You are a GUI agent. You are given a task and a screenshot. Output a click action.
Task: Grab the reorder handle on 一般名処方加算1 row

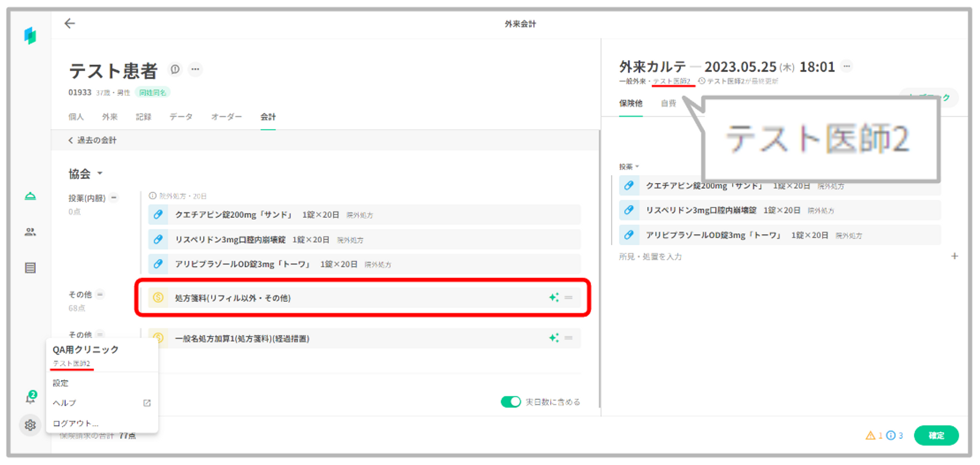point(569,337)
